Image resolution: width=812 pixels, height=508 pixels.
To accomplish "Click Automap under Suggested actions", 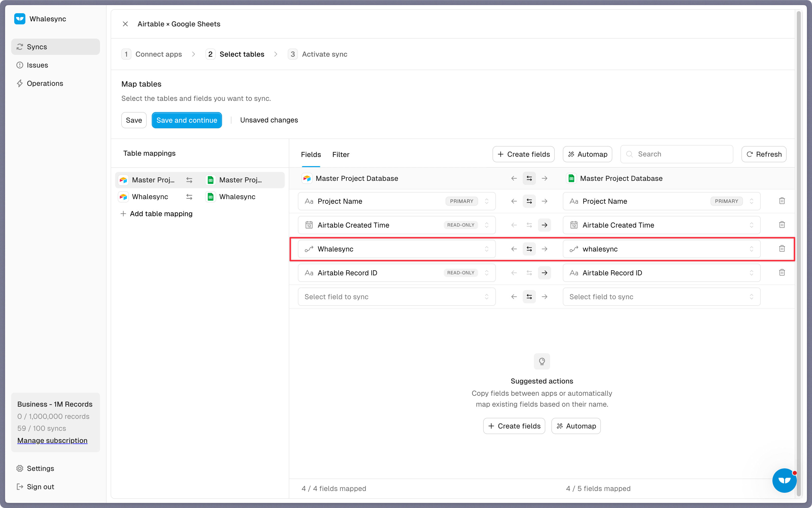I will click(576, 426).
